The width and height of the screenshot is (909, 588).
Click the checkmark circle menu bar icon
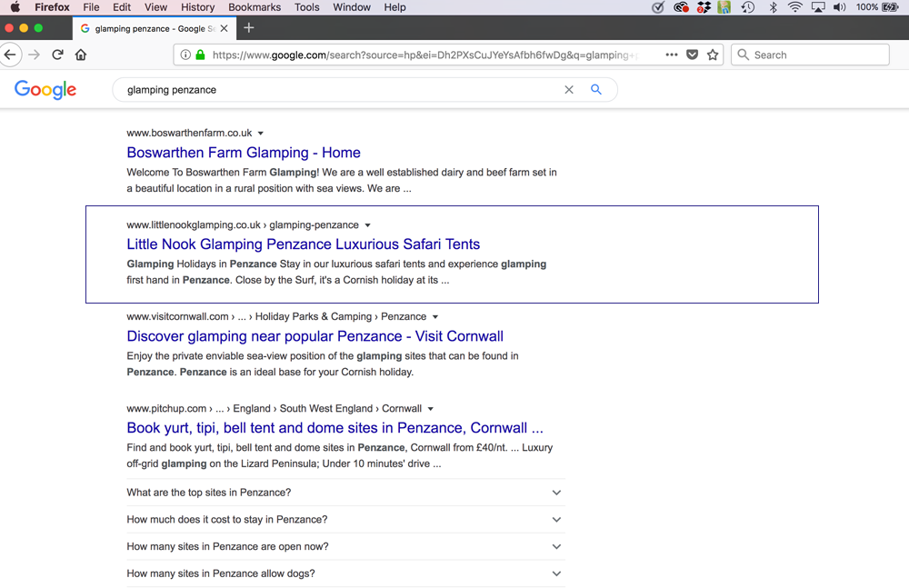658,7
